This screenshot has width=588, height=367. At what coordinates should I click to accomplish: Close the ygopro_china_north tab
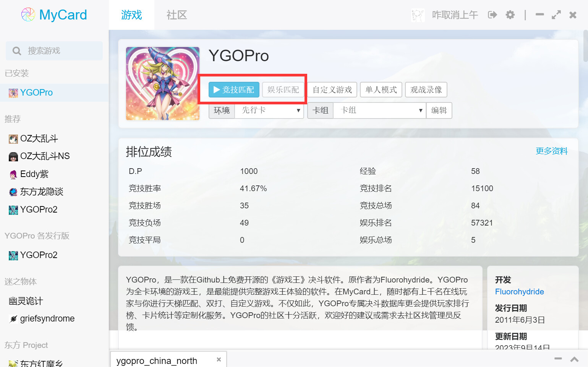[219, 359]
